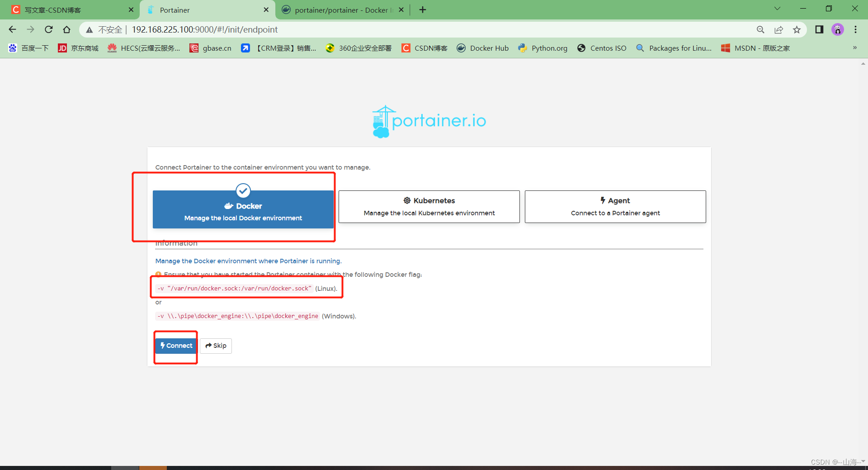Select the Docker environment option
868x470 pixels.
coord(243,209)
